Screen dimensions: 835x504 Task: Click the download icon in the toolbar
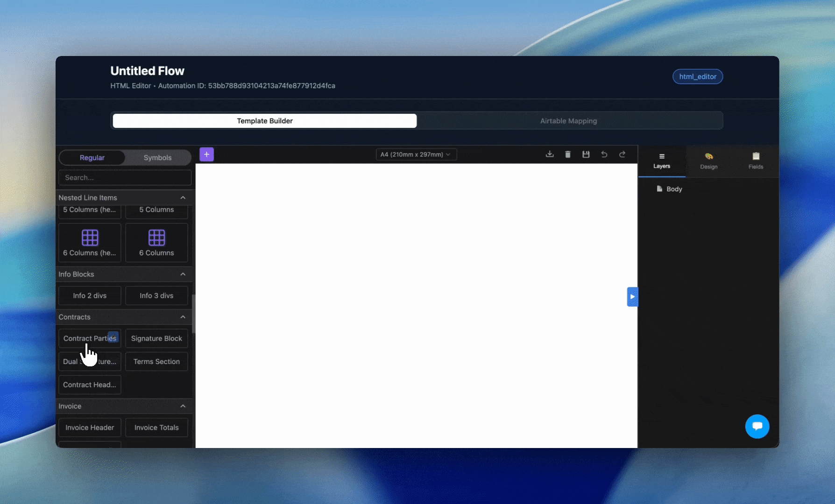pos(550,154)
